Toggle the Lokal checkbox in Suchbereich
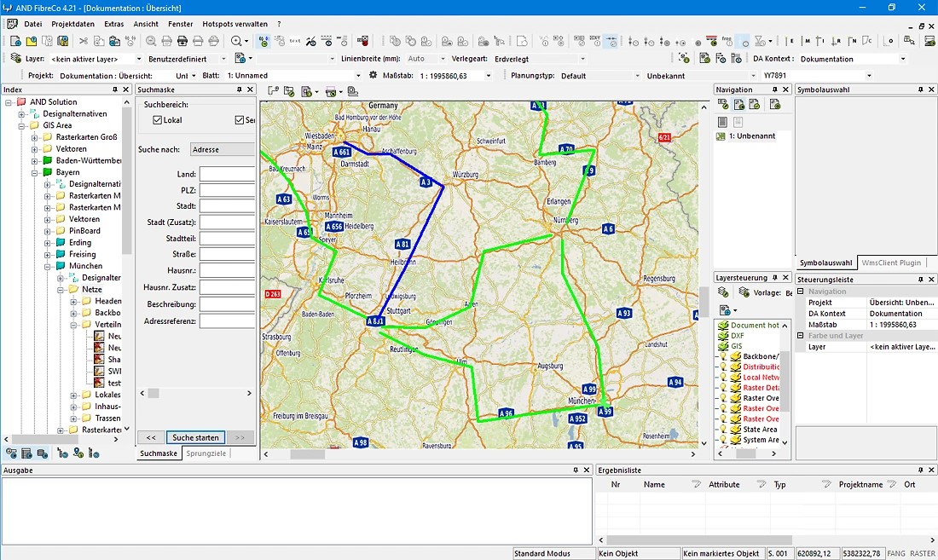Screen dimensions: 938x560 click(x=158, y=120)
